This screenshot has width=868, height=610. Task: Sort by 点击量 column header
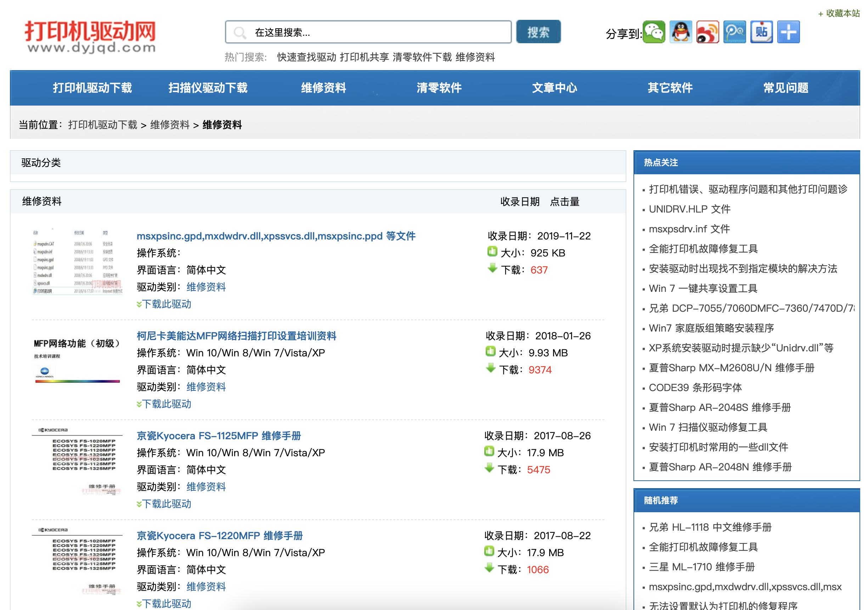pos(565,202)
